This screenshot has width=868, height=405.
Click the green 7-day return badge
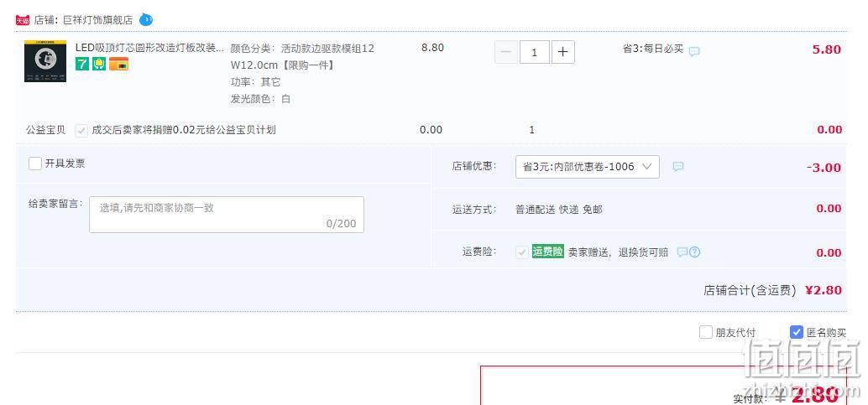[x=82, y=64]
